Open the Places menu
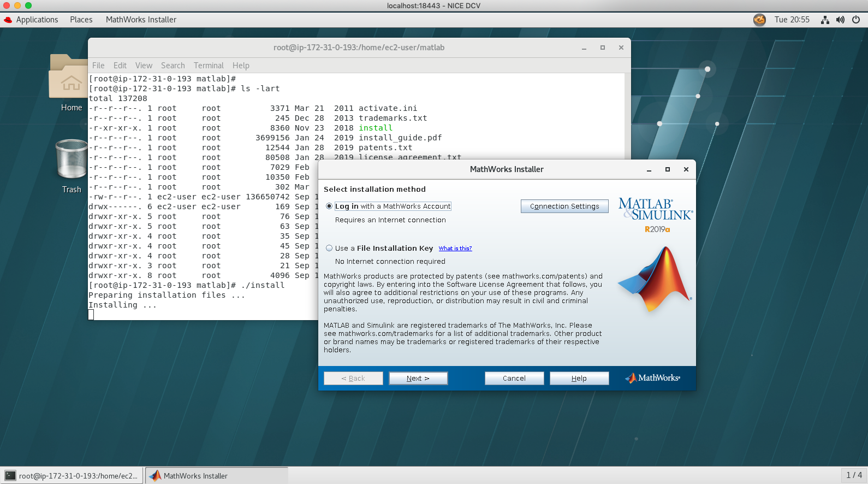 point(81,20)
